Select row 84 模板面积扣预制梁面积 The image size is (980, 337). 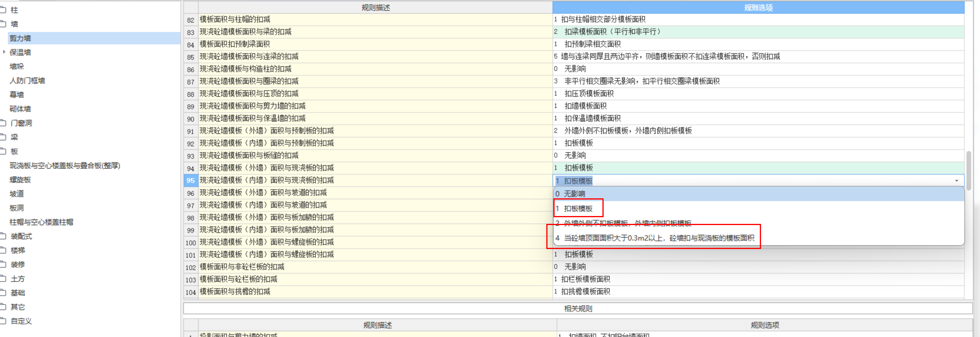click(x=376, y=44)
